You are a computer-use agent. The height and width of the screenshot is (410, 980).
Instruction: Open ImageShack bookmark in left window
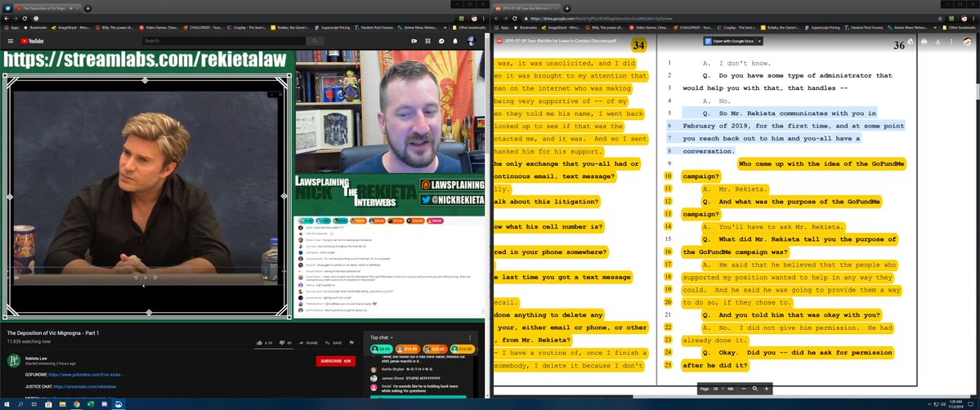pyautogui.click(x=70, y=28)
